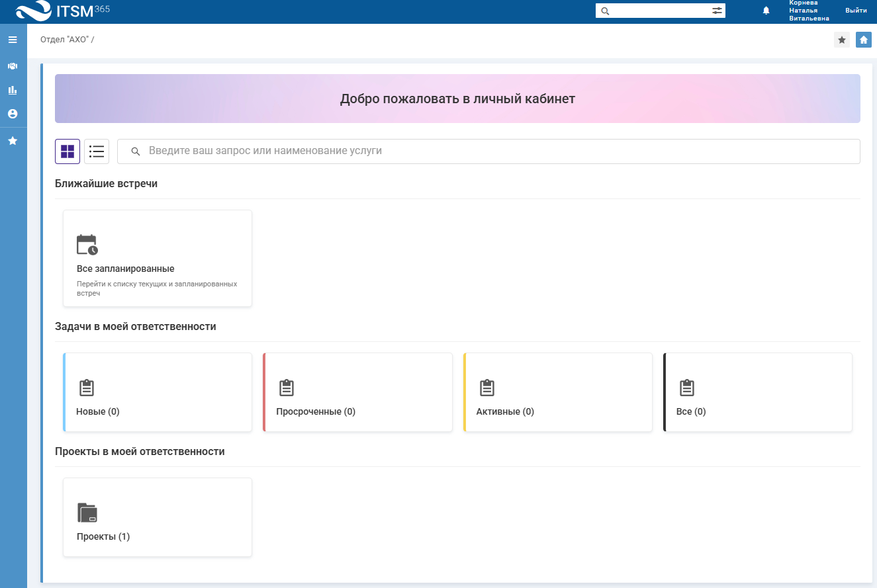Add page to favorites with star button
The height and width of the screenshot is (588, 877).
tap(841, 40)
